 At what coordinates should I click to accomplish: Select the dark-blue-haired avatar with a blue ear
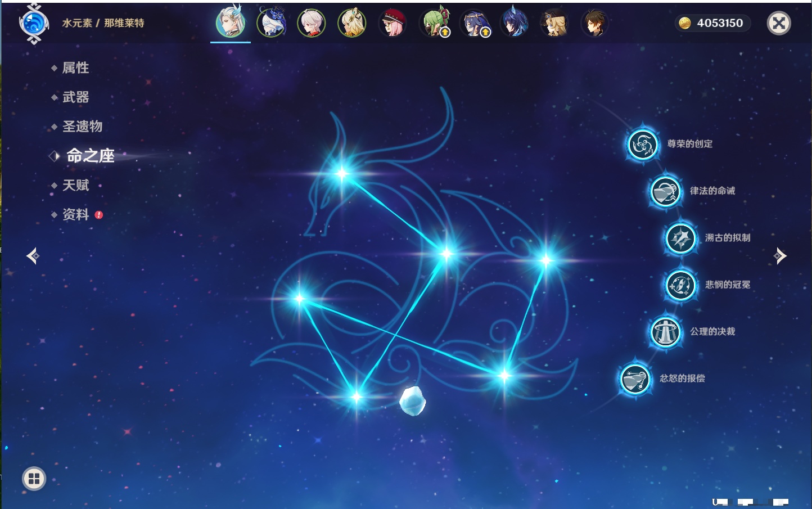click(x=514, y=23)
